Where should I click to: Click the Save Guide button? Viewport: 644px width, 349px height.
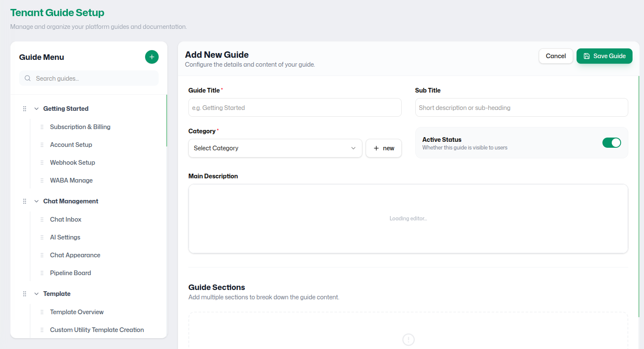click(604, 56)
